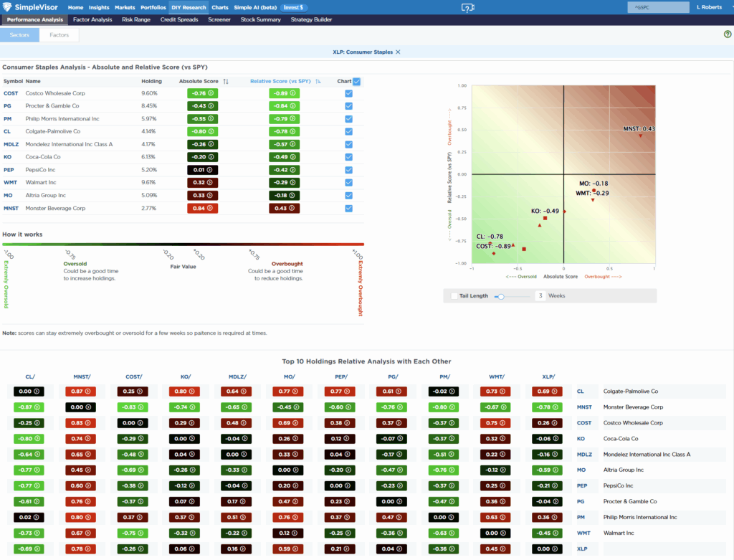Click the COST absolute score -0.76 badge
734x560 pixels.
click(201, 93)
